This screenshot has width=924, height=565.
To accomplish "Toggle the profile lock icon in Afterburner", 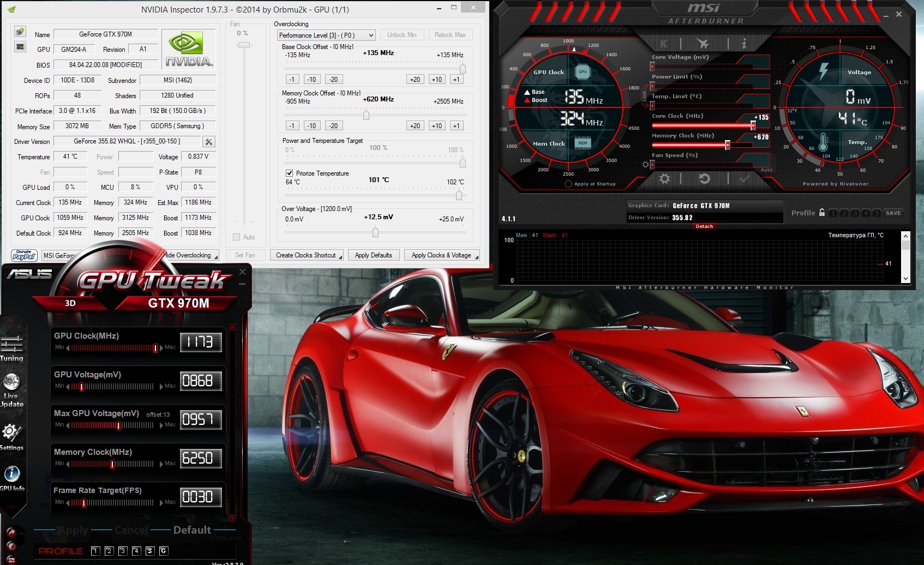I will pyautogui.click(x=821, y=212).
